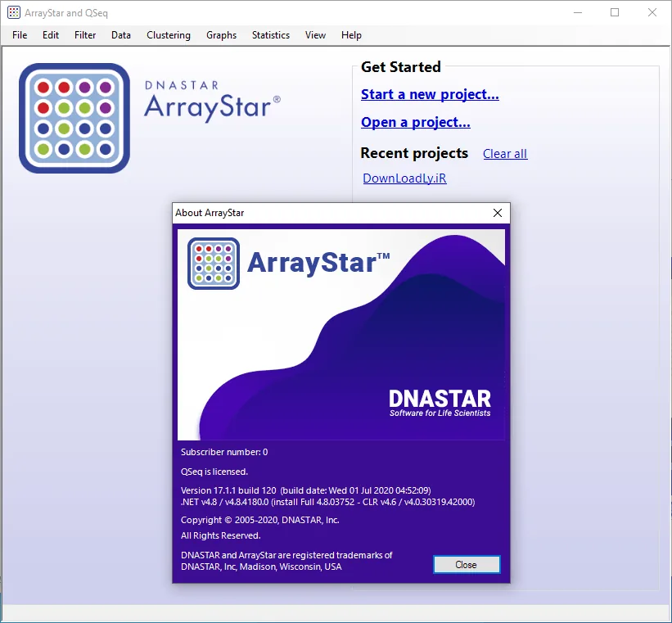Viewport: 672px width, 623px height.
Task: Click the Close button in About dialog
Action: (467, 565)
